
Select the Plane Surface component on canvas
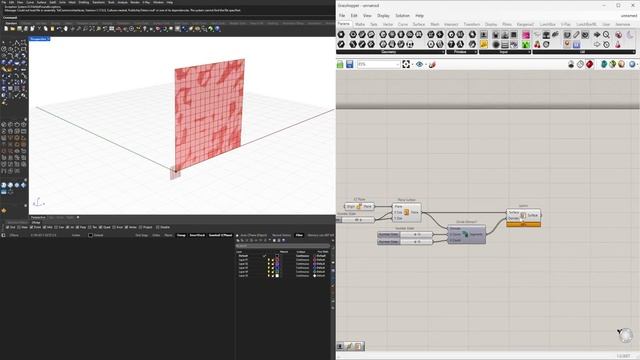tap(407, 212)
